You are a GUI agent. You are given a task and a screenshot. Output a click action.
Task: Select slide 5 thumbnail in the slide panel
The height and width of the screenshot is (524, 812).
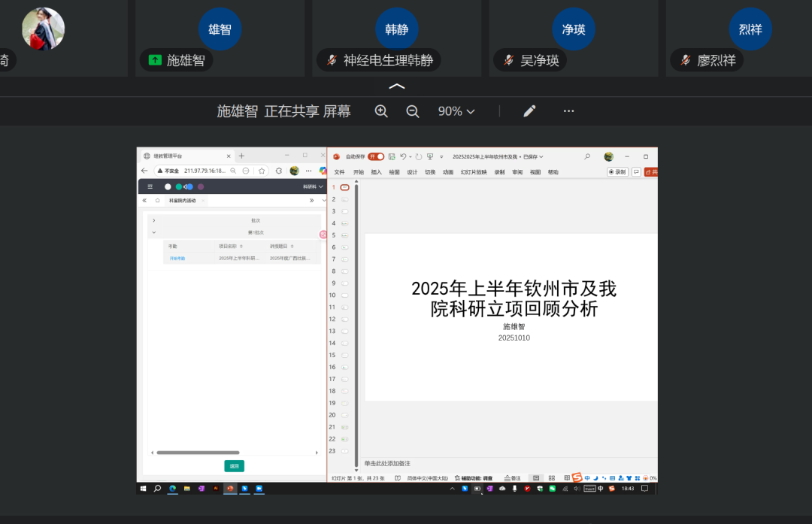click(344, 235)
